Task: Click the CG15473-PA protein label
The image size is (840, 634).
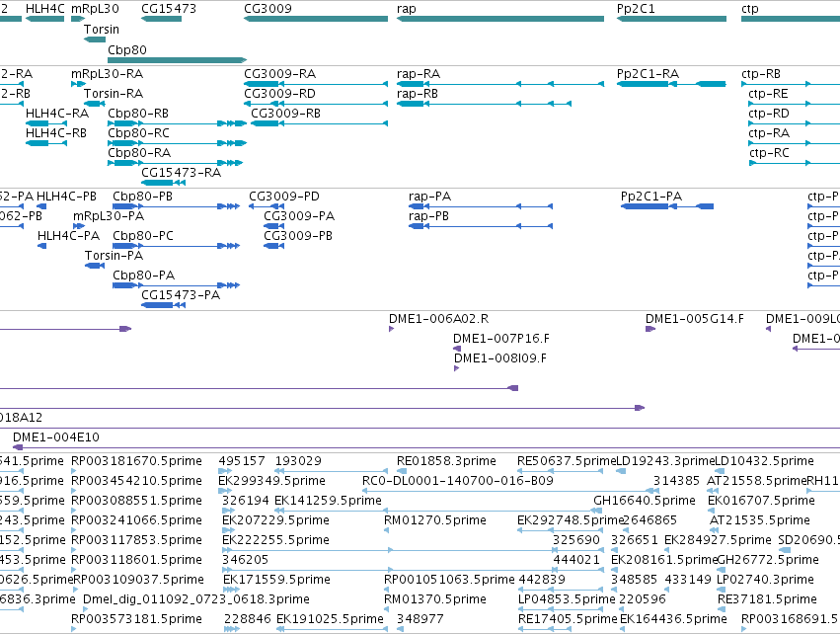Action: [x=181, y=294]
